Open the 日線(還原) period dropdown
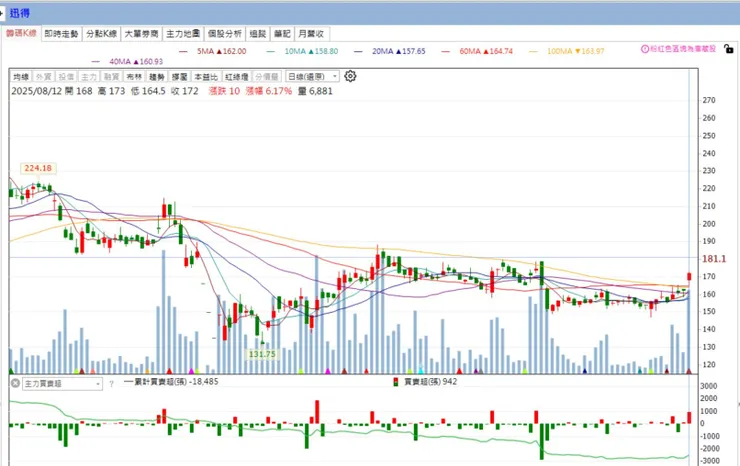Image resolution: width=740 pixels, height=466 pixels. click(312, 76)
